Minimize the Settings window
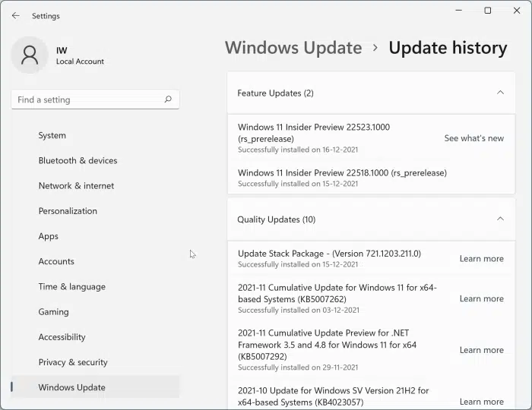This screenshot has height=410, width=532. [459, 11]
